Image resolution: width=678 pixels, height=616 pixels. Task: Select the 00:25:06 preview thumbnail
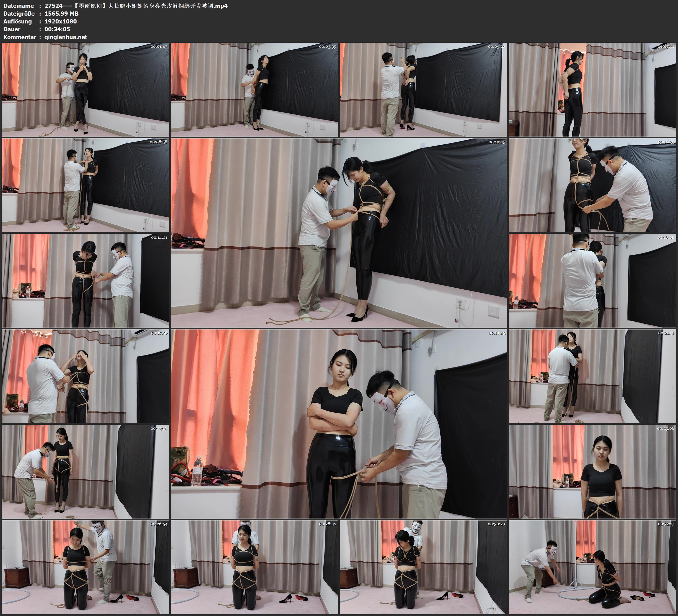pos(592,472)
